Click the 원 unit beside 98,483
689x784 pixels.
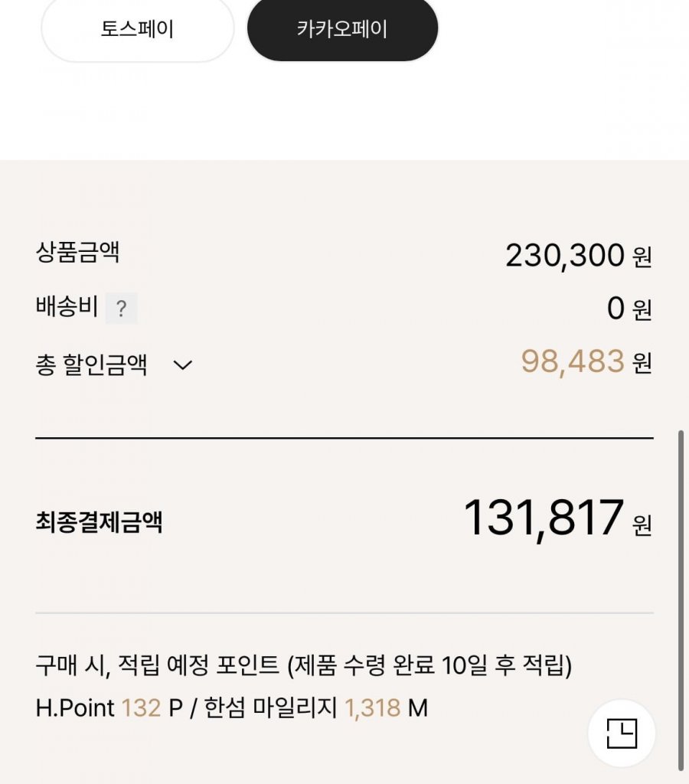click(x=642, y=364)
